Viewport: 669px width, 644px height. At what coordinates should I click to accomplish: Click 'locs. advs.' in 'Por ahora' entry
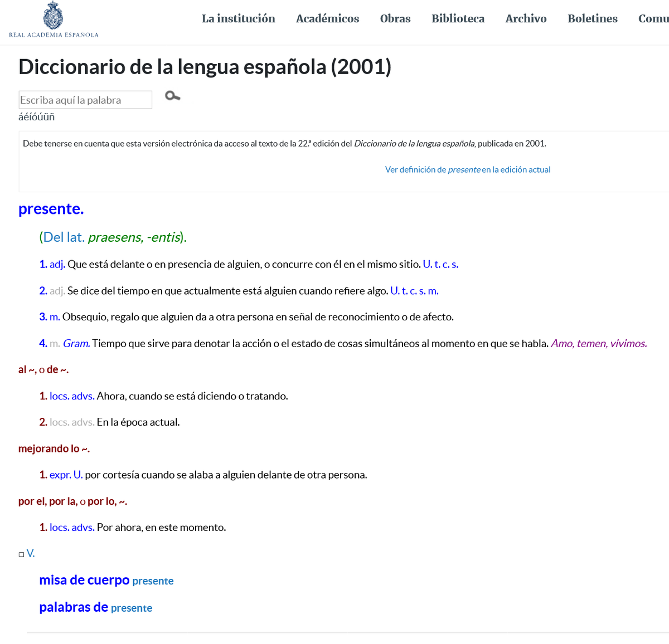coord(72,527)
